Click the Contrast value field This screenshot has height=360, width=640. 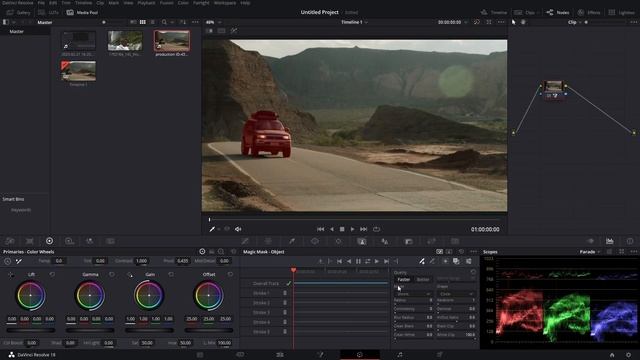pyautogui.click(x=142, y=261)
